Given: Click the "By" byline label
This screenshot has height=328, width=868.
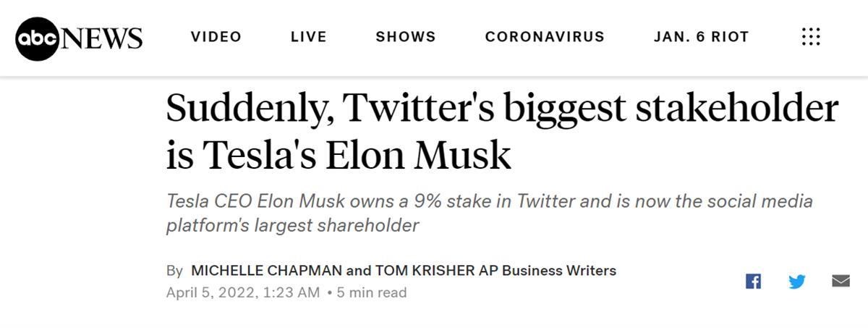Looking at the screenshot, I should click(174, 271).
